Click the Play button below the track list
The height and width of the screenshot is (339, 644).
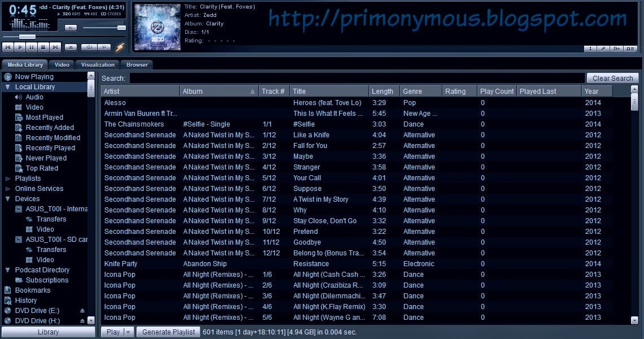[x=113, y=332]
